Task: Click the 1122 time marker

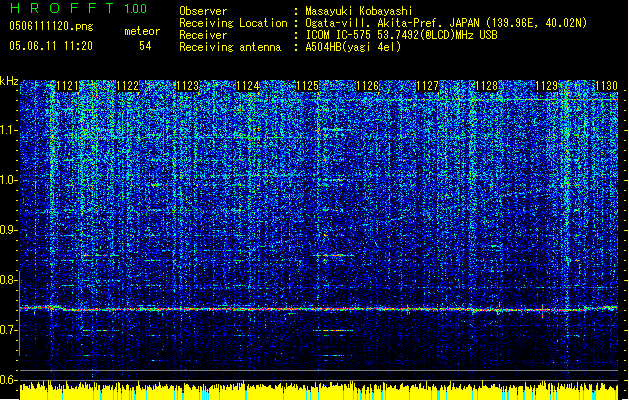Action: click(128, 86)
